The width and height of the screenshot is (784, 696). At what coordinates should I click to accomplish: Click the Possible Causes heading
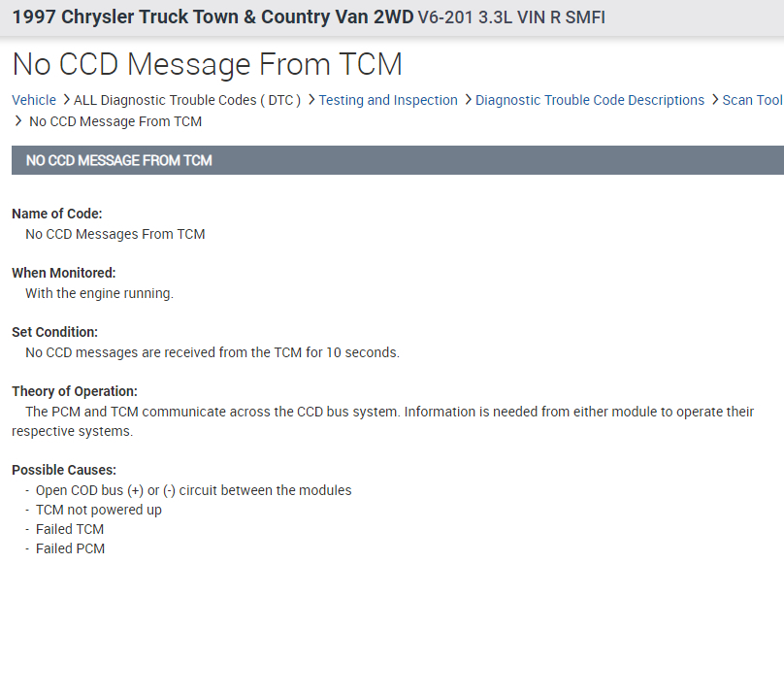[64, 470]
